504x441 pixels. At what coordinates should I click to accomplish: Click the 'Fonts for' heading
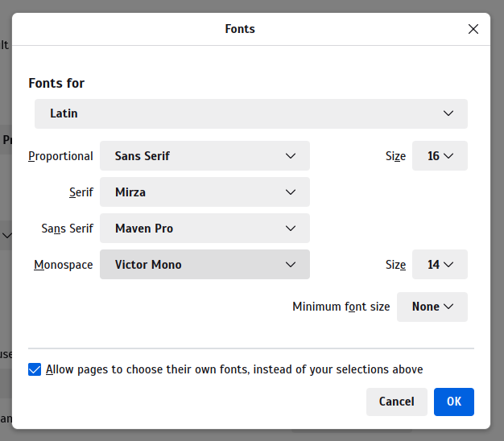click(x=56, y=83)
